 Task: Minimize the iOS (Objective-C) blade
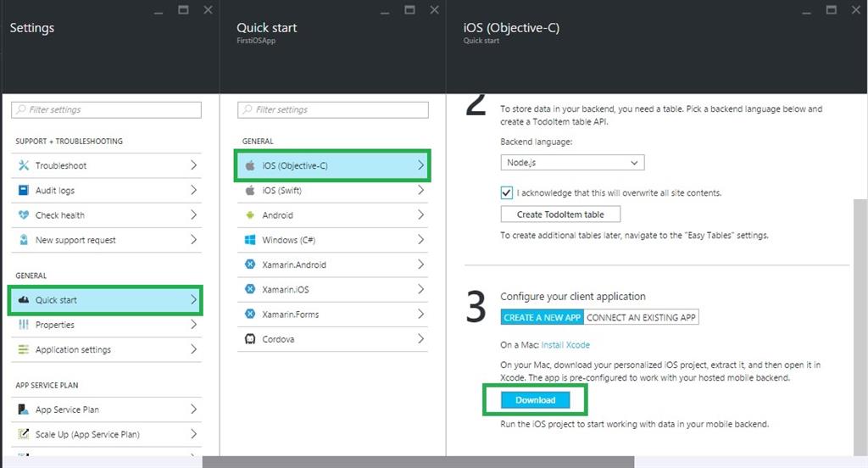click(x=807, y=12)
